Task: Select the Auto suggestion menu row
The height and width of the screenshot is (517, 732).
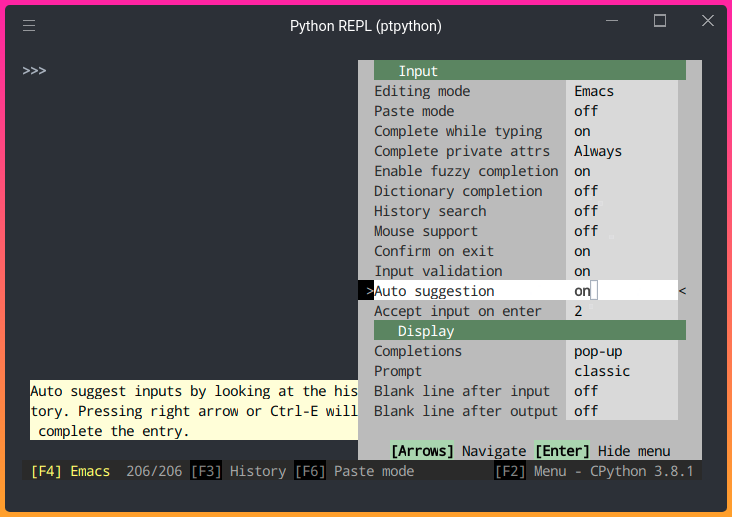Action: (526, 291)
